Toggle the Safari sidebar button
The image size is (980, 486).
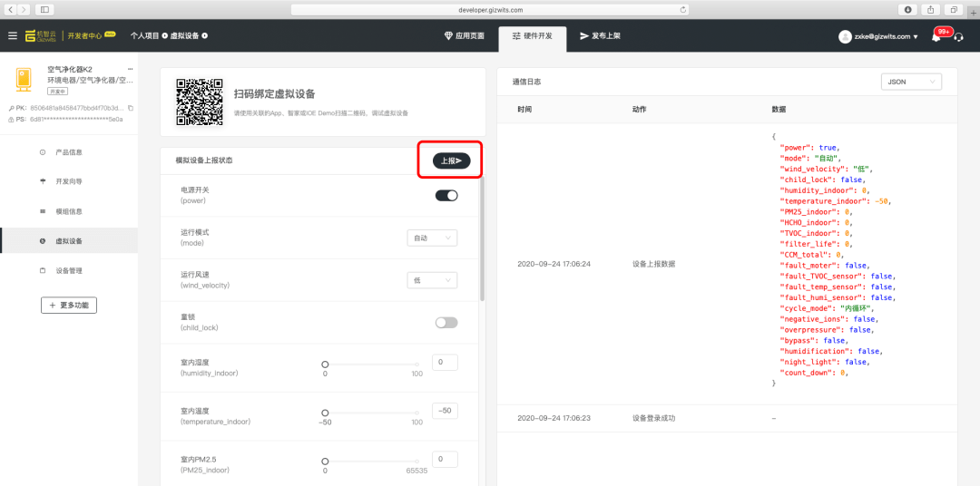(x=44, y=9)
